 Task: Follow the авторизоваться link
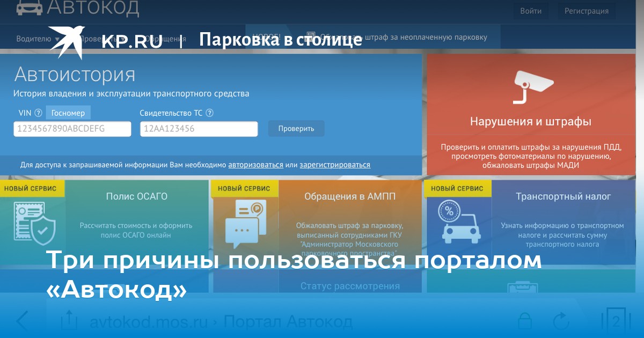255,165
